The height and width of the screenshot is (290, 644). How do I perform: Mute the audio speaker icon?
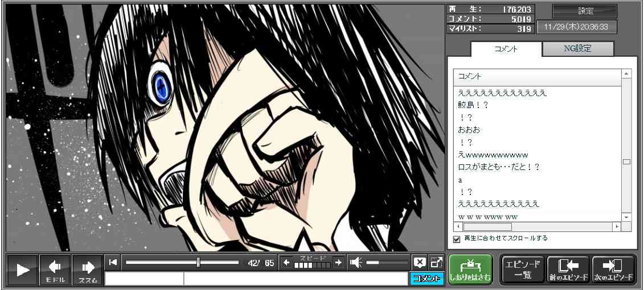(x=356, y=262)
